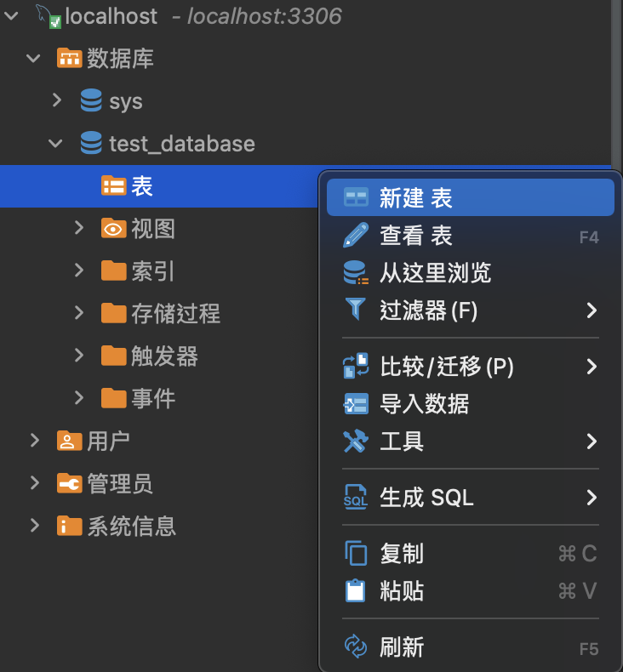This screenshot has width=623, height=672.
Task: Choose 复制 from the context menu
Action: click(471, 553)
